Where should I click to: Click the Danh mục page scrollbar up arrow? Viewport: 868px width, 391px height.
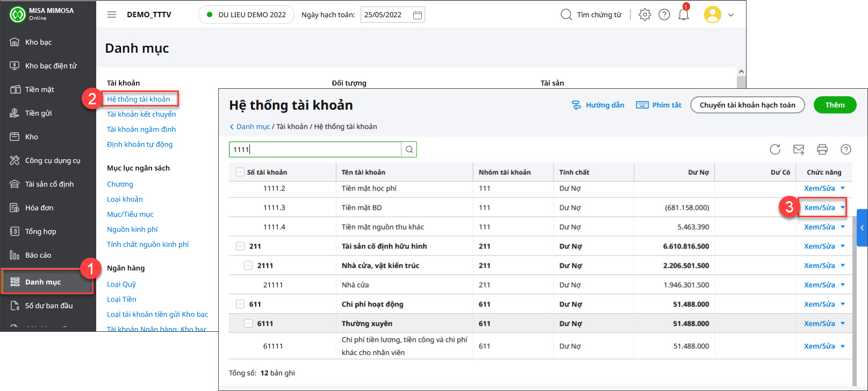(x=741, y=72)
